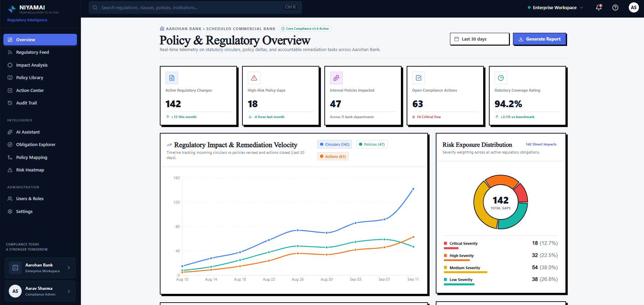This screenshot has height=305, width=644.
Task: Open Obligation Explorer
Action: tap(40, 145)
